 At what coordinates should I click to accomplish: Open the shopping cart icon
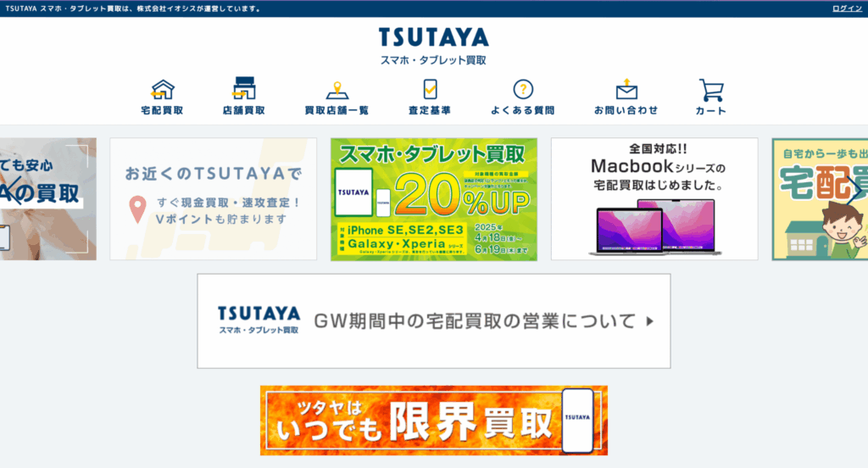[x=711, y=90]
